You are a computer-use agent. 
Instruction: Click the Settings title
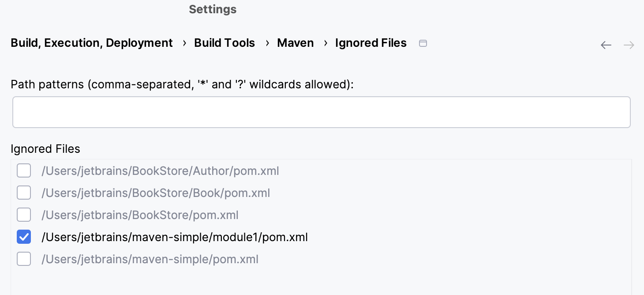pos(213,9)
